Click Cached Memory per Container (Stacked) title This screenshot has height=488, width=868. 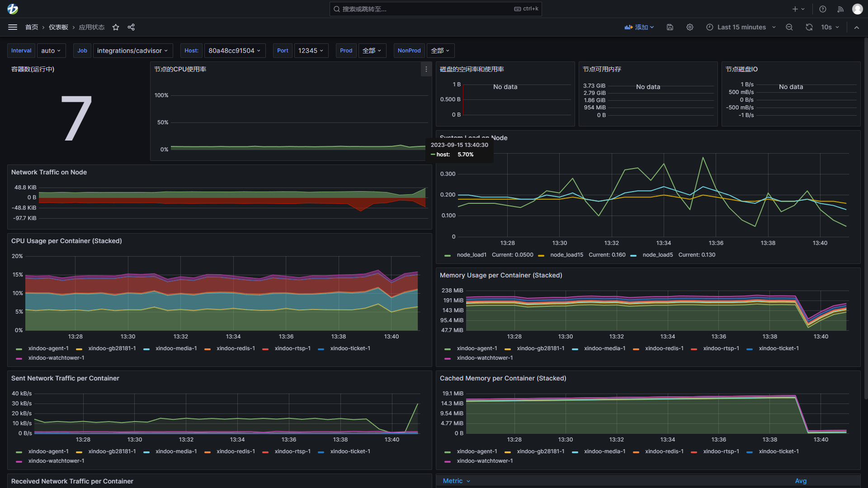click(x=503, y=378)
